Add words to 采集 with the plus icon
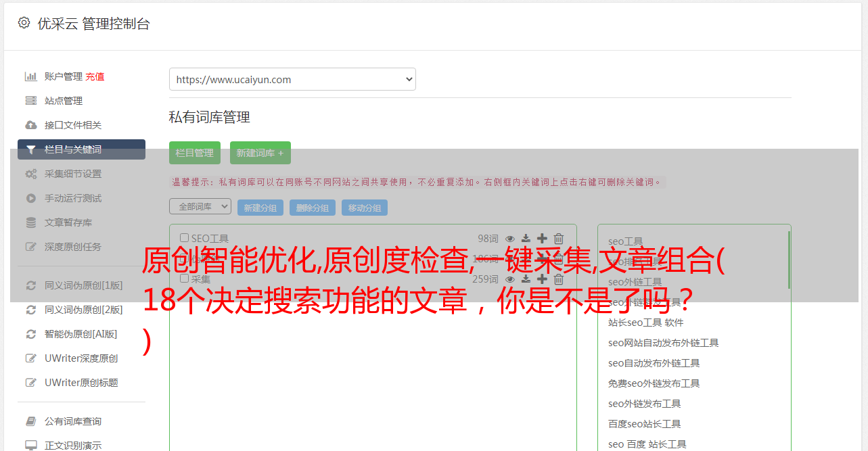The width and height of the screenshot is (868, 451). click(542, 279)
